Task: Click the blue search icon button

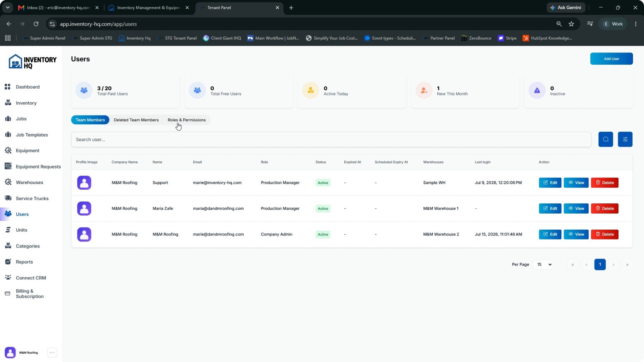Action: [x=606, y=139]
